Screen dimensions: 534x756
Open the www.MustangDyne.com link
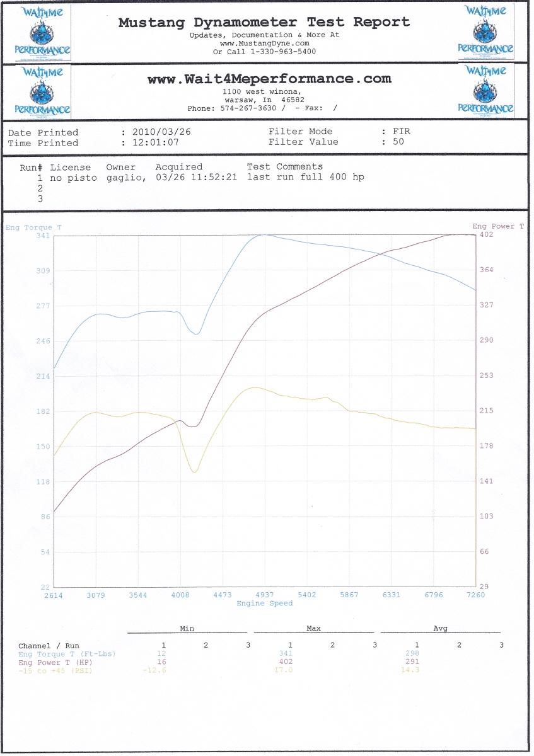(x=264, y=43)
